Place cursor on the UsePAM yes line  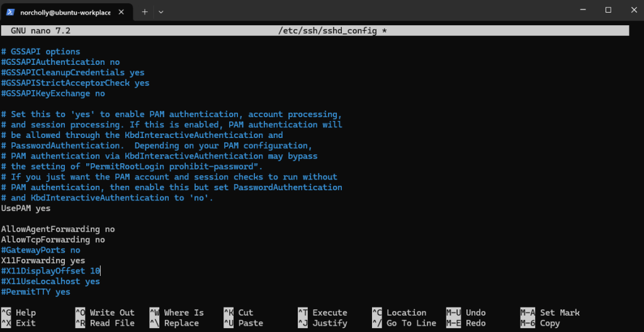pos(26,209)
